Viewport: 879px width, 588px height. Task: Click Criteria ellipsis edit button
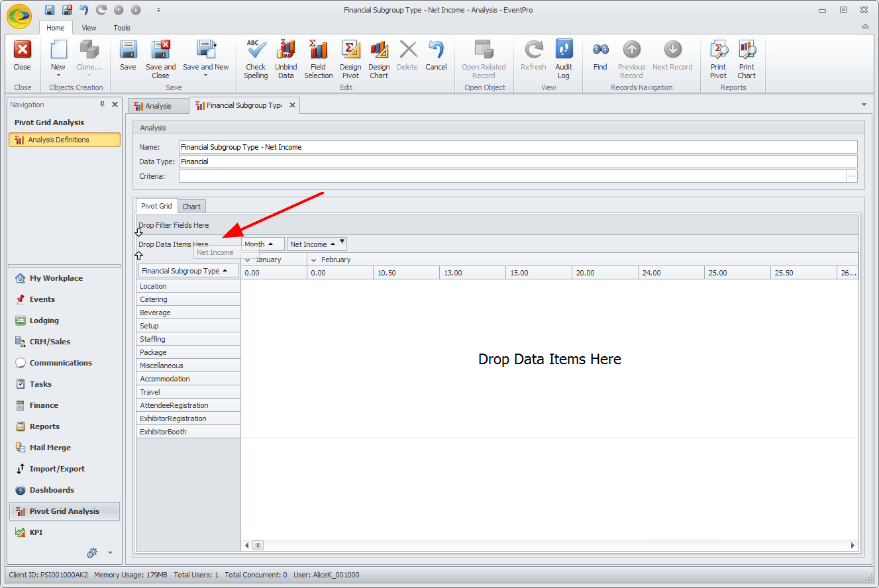(853, 176)
